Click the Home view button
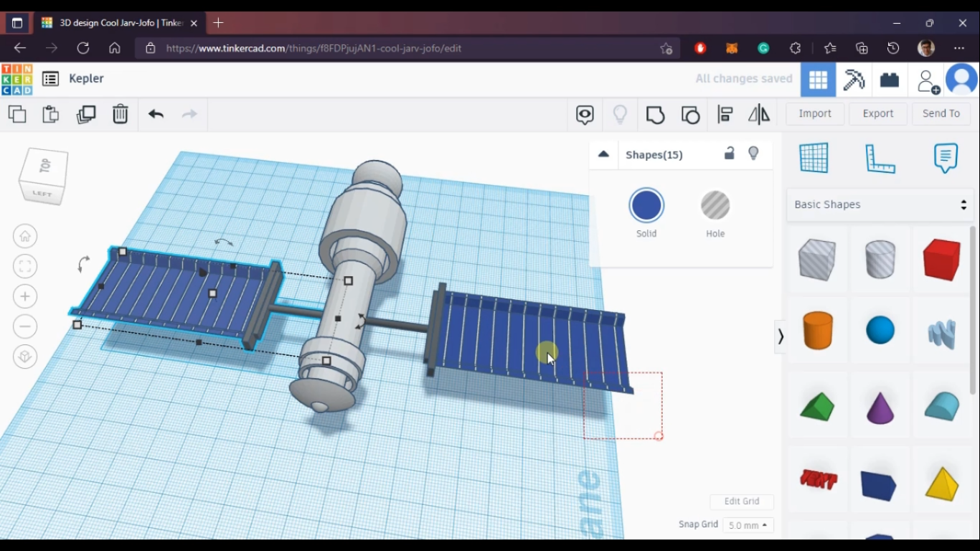Screen dimensions: 980x551 (x=25, y=236)
